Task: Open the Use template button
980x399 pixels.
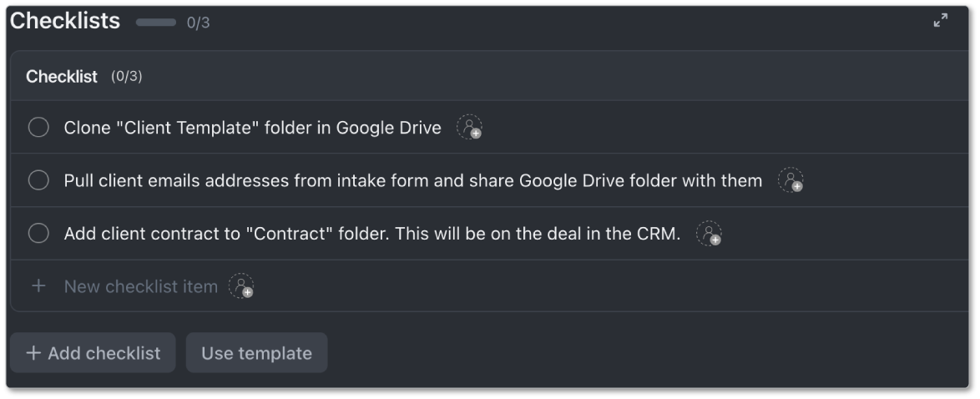Action: [x=256, y=353]
